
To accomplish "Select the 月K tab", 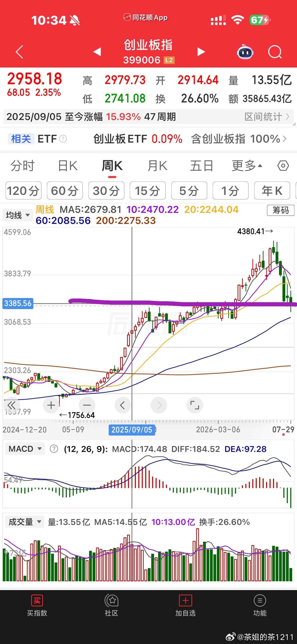I will pyautogui.click(x=157, y=166).
